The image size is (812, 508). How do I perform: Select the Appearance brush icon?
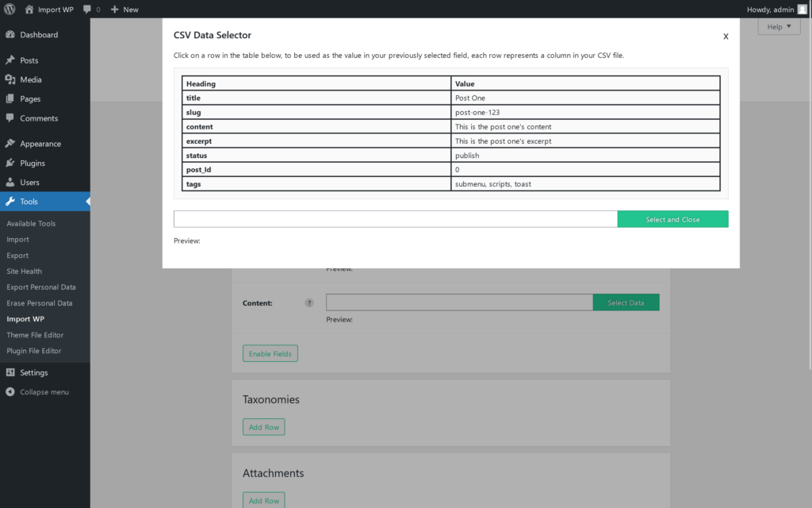tap(11, 144)
